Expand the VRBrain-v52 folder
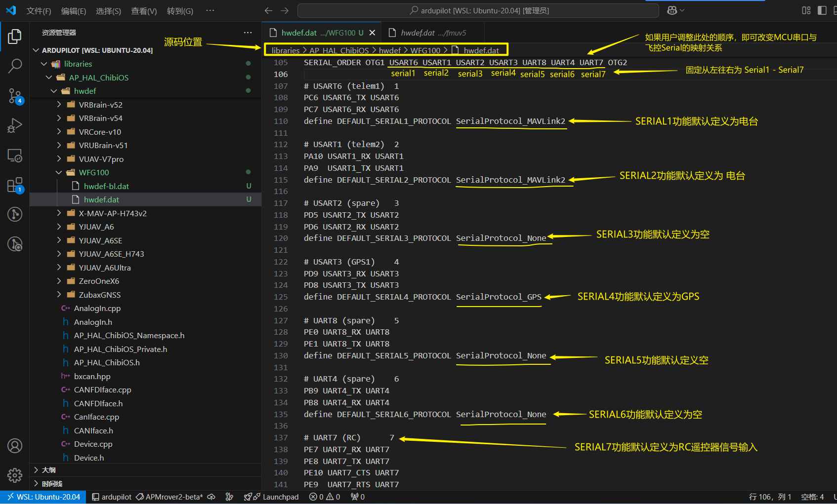The height and width of the screenshot is (504, 837). tap(100, 105)
